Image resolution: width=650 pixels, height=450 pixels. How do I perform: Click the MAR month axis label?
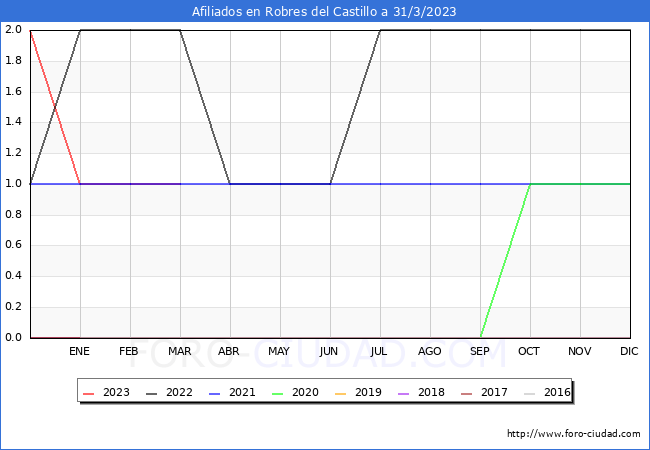coord(179,351)
